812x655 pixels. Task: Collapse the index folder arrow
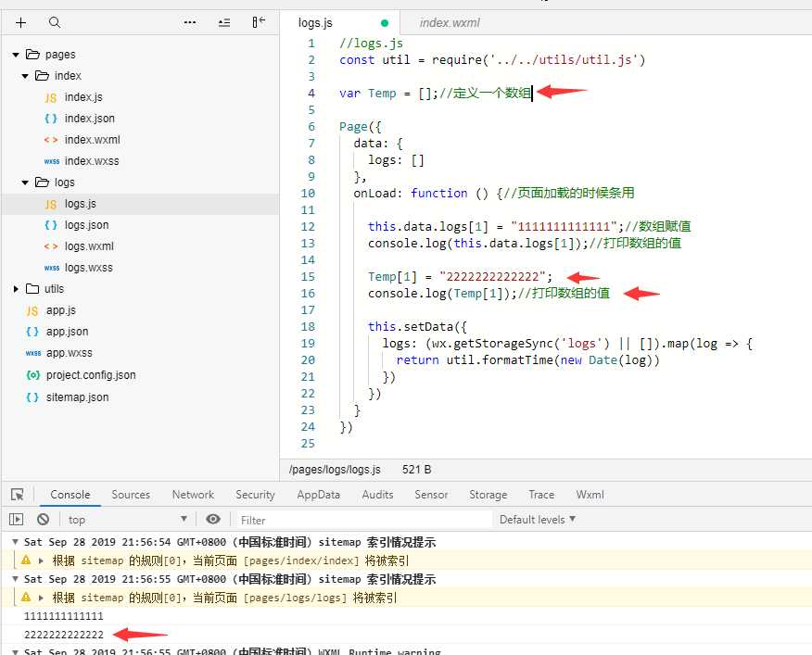point(25,76)
